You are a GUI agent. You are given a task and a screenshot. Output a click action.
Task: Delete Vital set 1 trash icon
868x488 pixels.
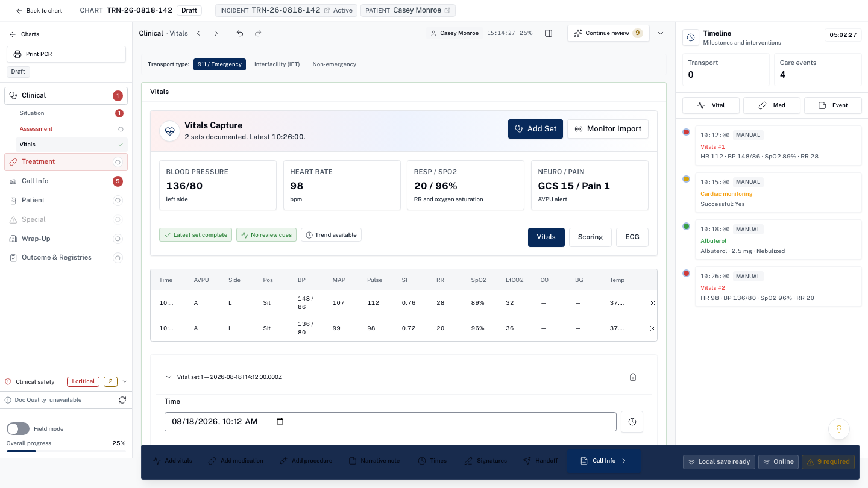tap(633, 377)
